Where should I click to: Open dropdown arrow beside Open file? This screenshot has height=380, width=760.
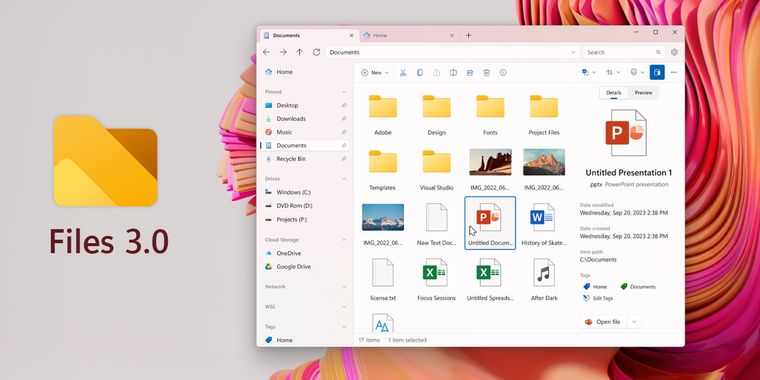coord(634,322)
